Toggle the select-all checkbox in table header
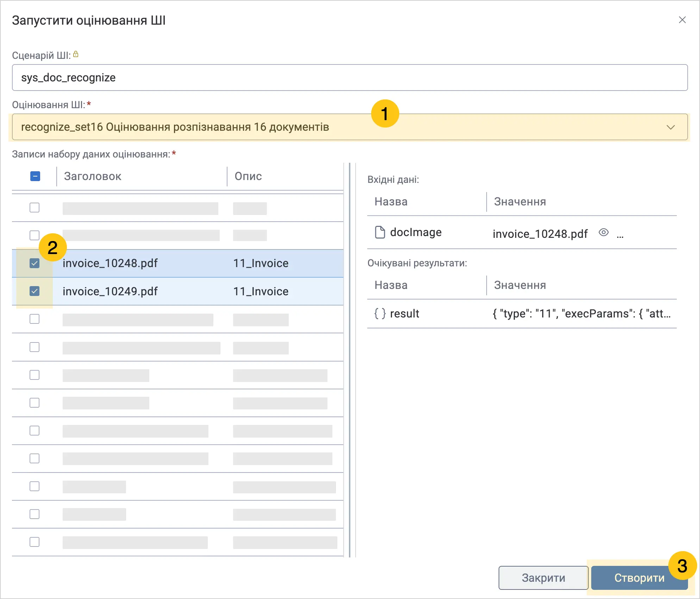 tap(35, 176)
